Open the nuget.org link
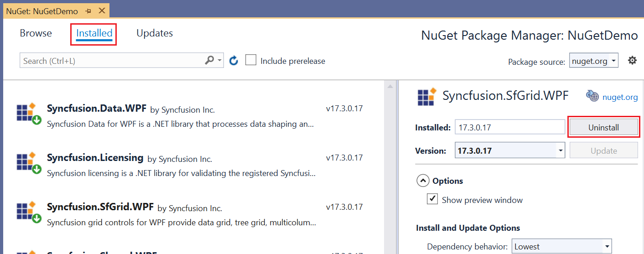The height and width of the screenshot is (254, 644). tap(620, 97)
